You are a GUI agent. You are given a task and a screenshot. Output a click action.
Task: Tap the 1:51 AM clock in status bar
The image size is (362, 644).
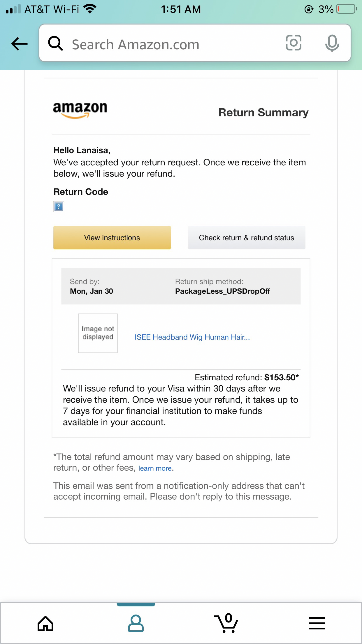click(x=181, y=9)
